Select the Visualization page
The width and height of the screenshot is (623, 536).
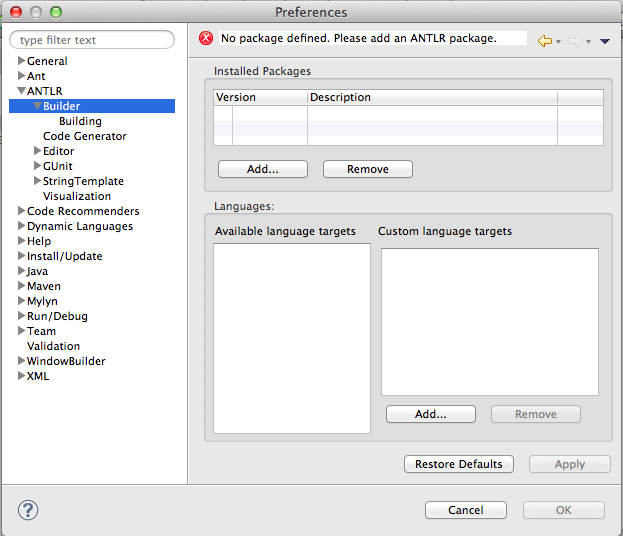click(77, 196)
